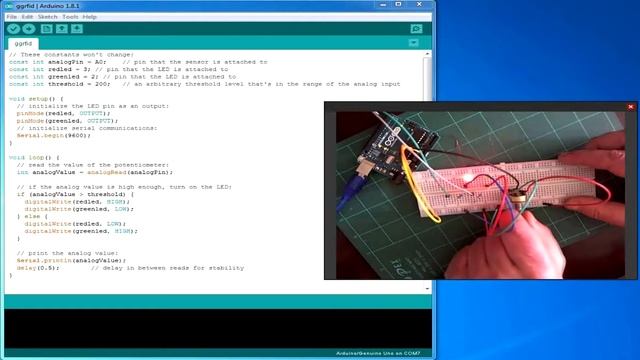Click the 'pinMode(greenled, OUTPUT);' line

pyautogui.click(x=67, y=121)
